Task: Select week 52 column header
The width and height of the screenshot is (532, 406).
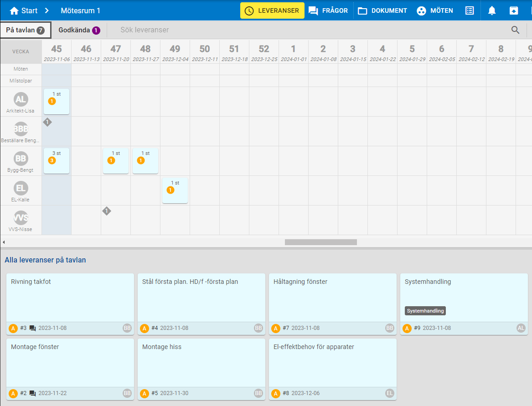Action: click(264, 52)
